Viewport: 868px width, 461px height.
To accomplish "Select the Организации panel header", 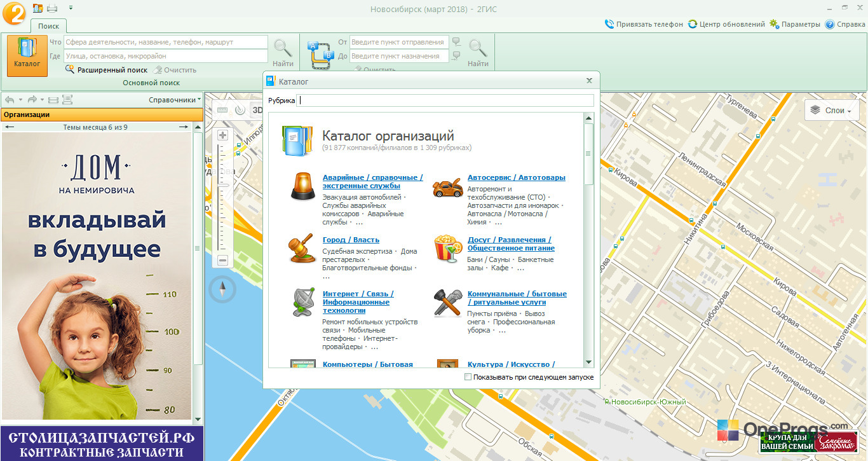I will (x=102, y=114).
